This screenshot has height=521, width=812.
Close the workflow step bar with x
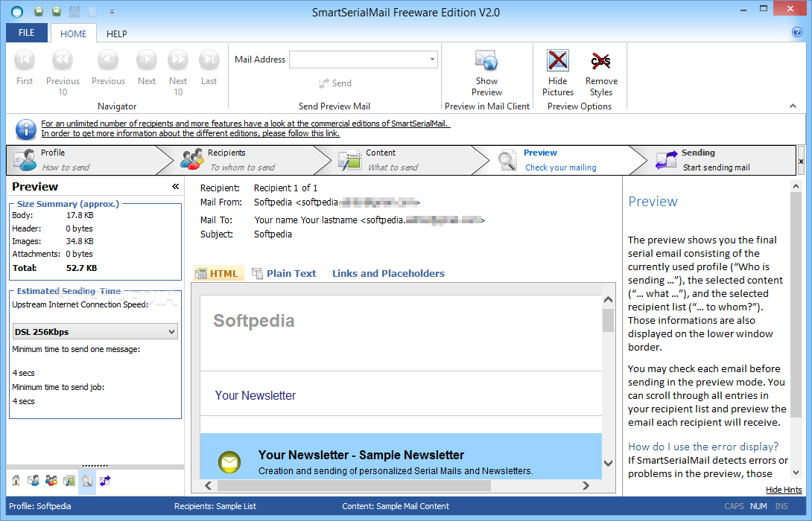pos(801,162)
